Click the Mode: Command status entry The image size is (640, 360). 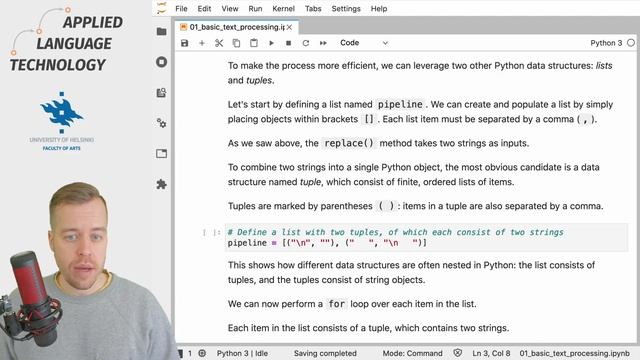(412, 353)
